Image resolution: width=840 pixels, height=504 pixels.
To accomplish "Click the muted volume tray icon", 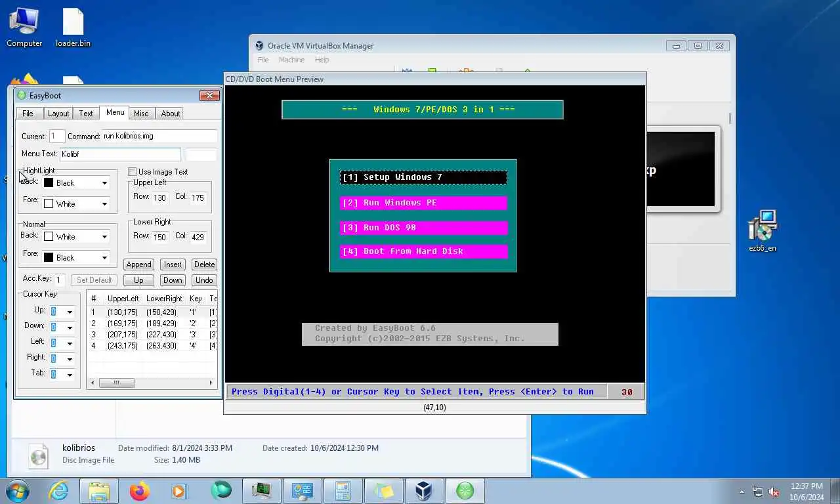I will click(774, 492).
